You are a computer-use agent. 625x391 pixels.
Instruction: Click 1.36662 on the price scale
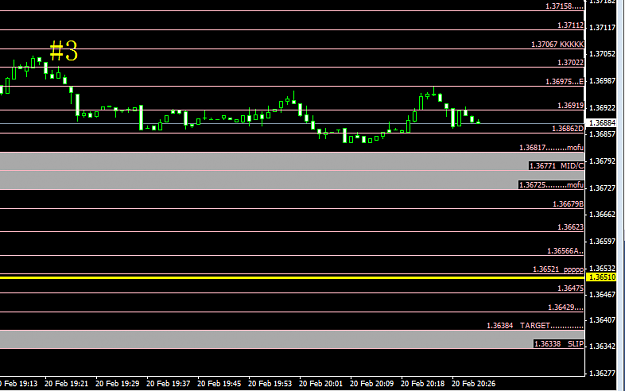[x=602, y=214]
